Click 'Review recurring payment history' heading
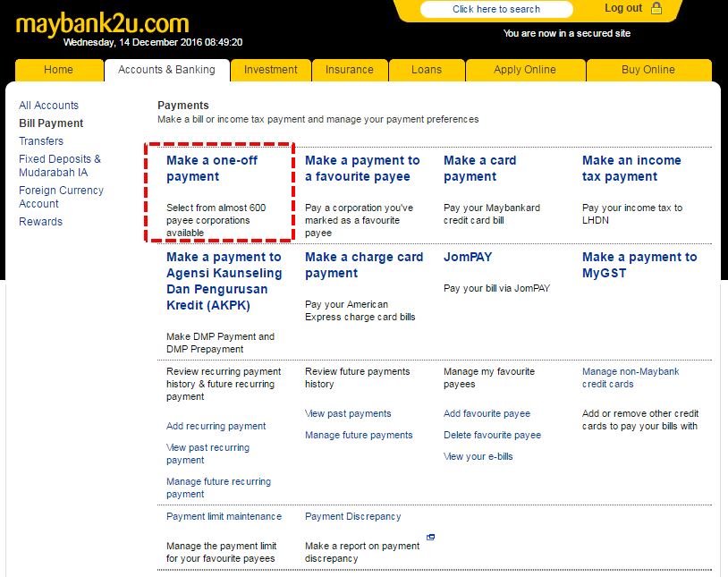This screenshot has width=728, height=577. point(224,384)
